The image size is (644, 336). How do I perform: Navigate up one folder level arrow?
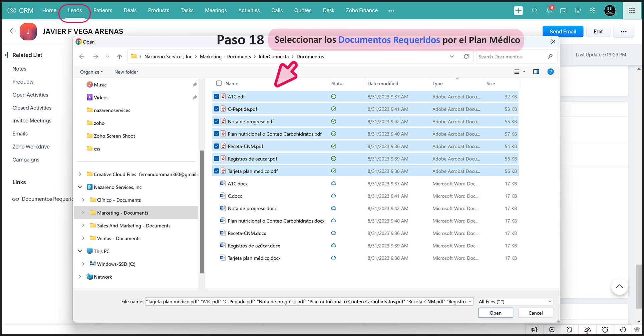point(119,57)
